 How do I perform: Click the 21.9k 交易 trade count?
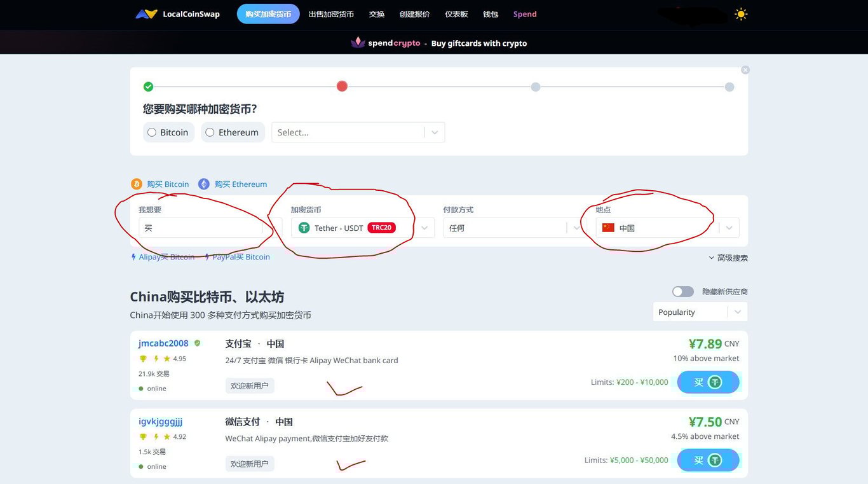pos(154,374)
